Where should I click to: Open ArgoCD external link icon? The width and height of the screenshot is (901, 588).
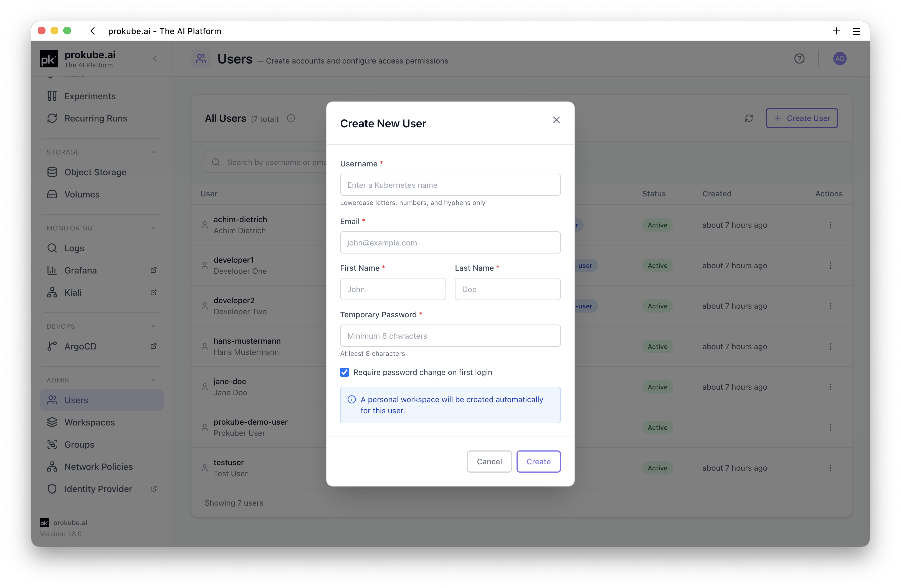[x=154, y=346]
